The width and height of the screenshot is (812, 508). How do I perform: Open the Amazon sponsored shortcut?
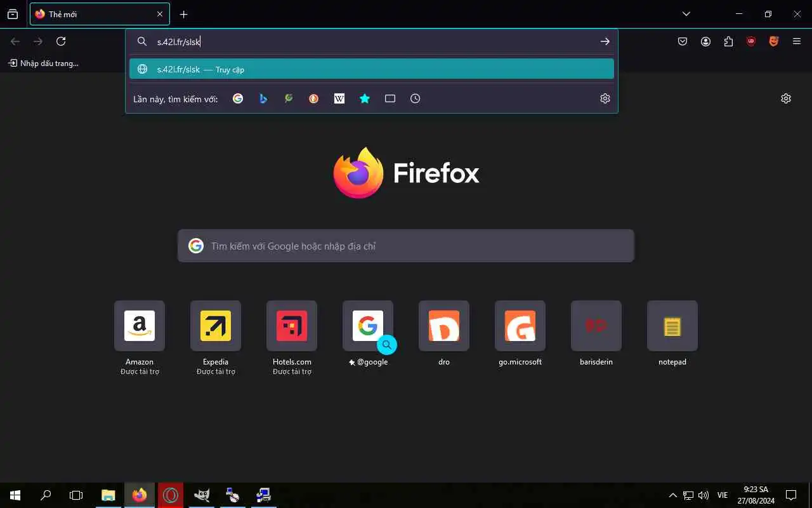pos(140,326)
